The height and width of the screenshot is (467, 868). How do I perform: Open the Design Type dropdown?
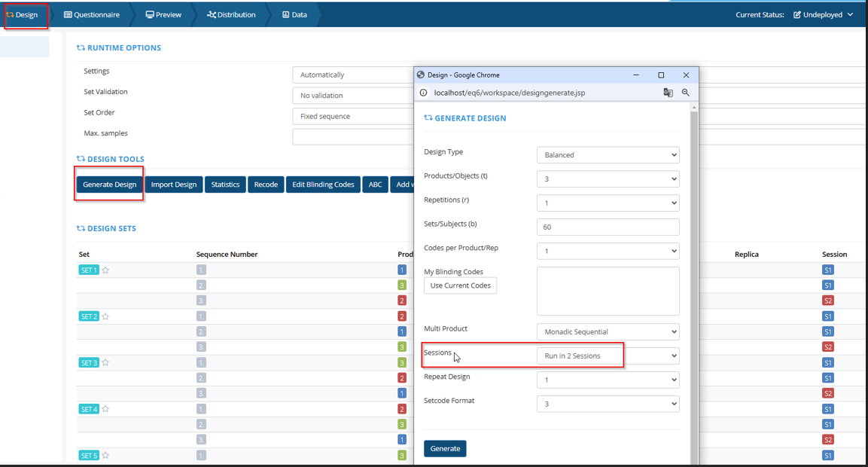tap(608, 155)
